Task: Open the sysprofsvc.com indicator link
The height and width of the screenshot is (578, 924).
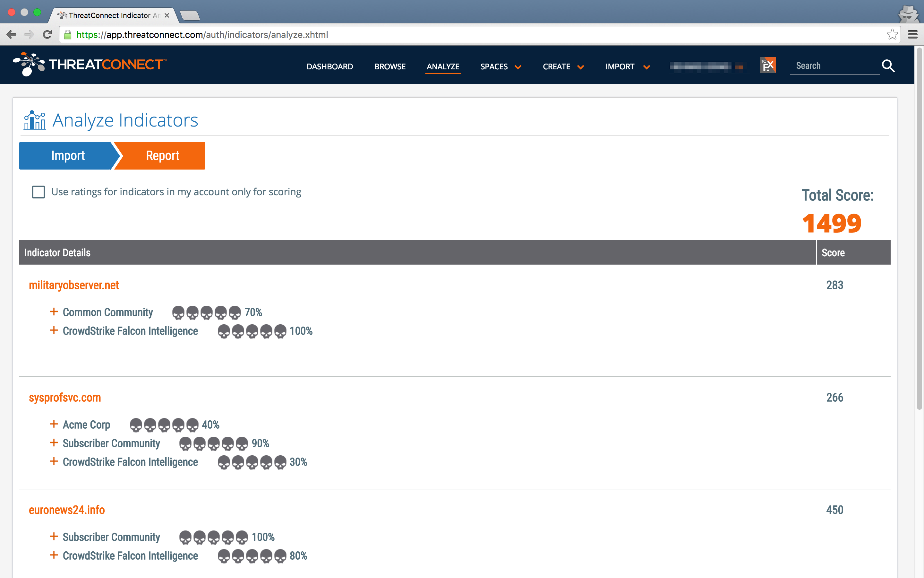Action: pyautogui.click(x=65, y=398)
